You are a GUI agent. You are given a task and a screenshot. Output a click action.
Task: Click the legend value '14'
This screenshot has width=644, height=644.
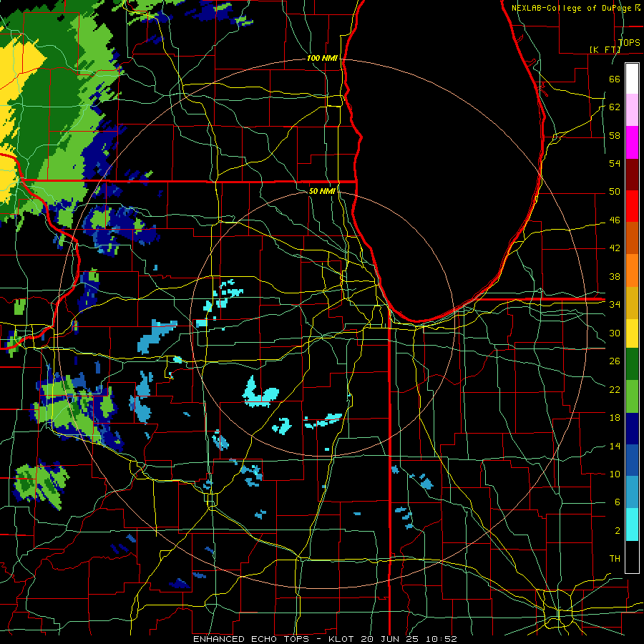coord(615,446)
